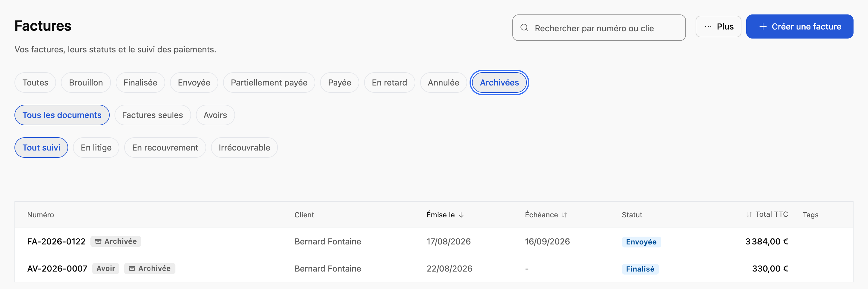This screenshot has height=289, width=868.
Task: Show Annulée invoices
Action: coord(443,82)
